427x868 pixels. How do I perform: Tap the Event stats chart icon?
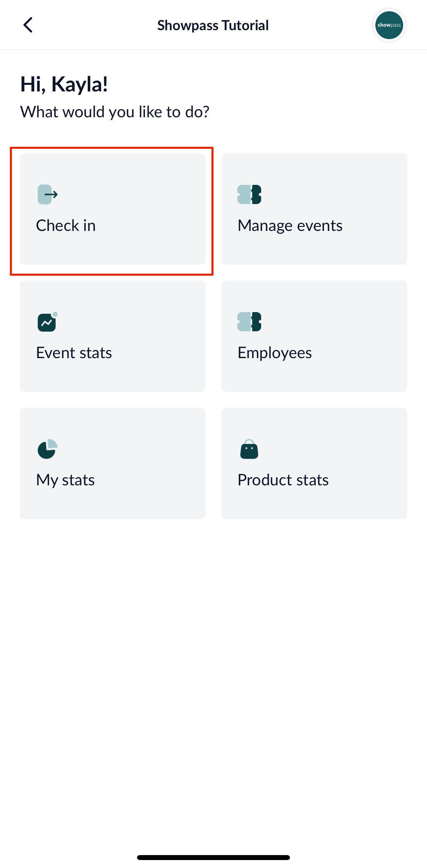[47, 322]
